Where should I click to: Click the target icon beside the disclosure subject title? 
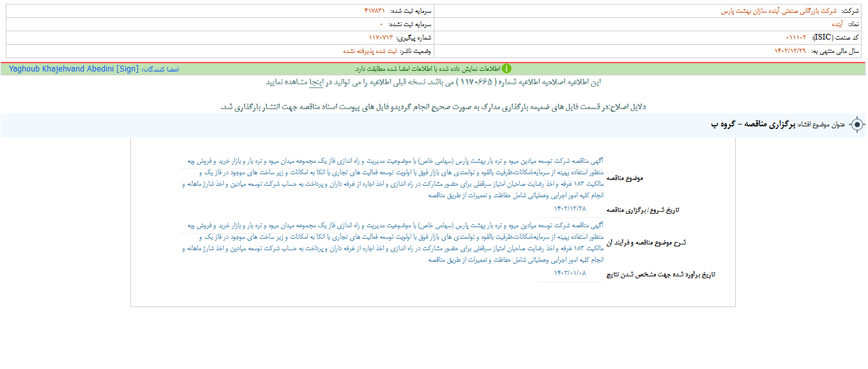pyautogui.click(x=857, y=124)
